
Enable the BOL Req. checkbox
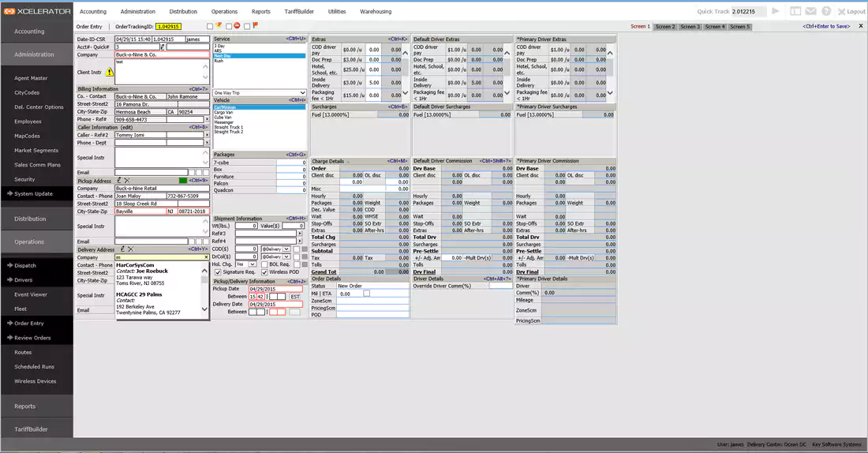point(263,264)
